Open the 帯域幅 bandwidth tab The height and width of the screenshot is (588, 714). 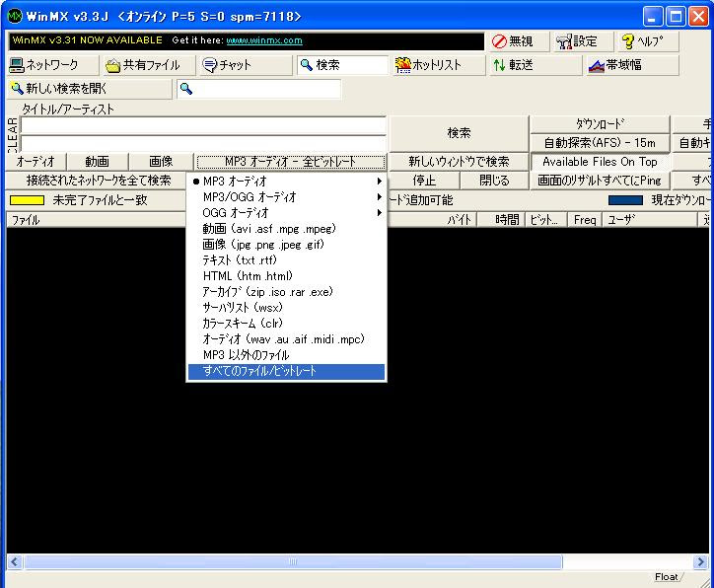[632, 65]
